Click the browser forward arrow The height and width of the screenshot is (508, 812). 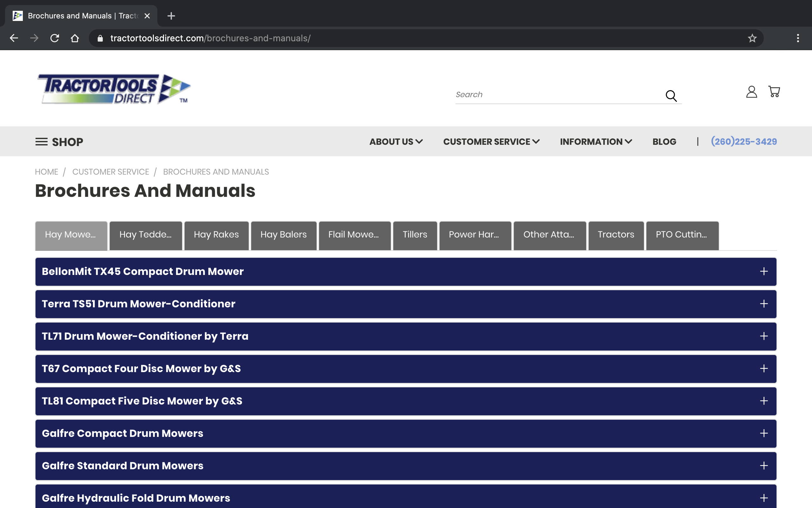pos(34,38)
